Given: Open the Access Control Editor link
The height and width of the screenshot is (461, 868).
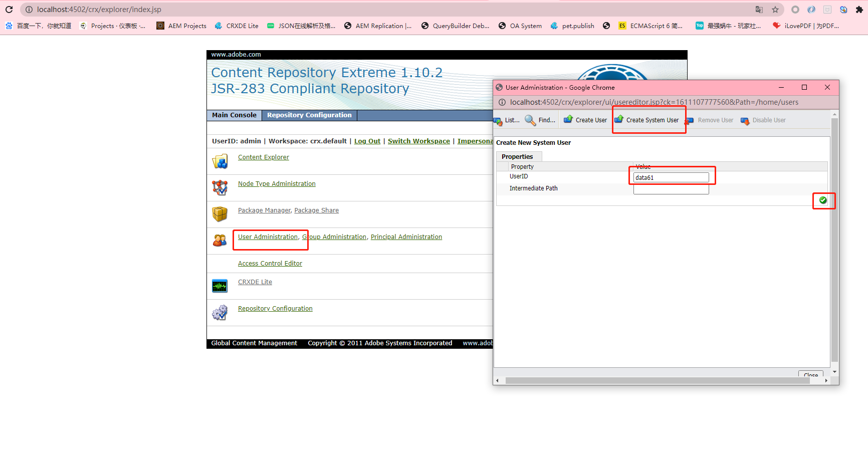Looking at the screenshot, I should 270,264.
